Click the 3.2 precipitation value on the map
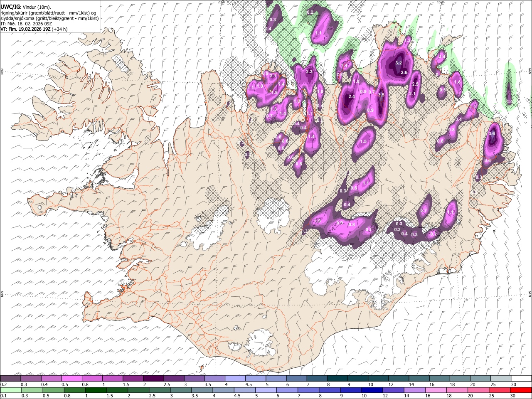The width and height of the screenshot is (532, 399). tap(399, 63)
